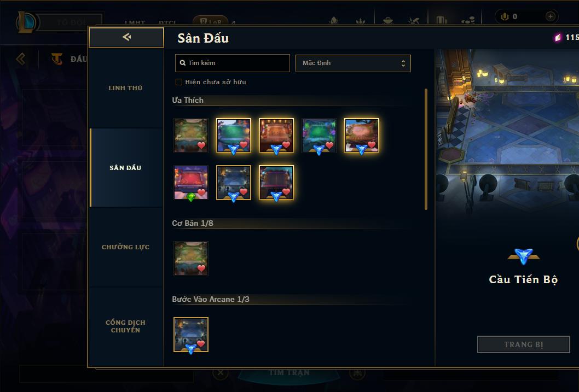Click the back arrow button
This screenshot has width=579, height=392.
point(126,37)
